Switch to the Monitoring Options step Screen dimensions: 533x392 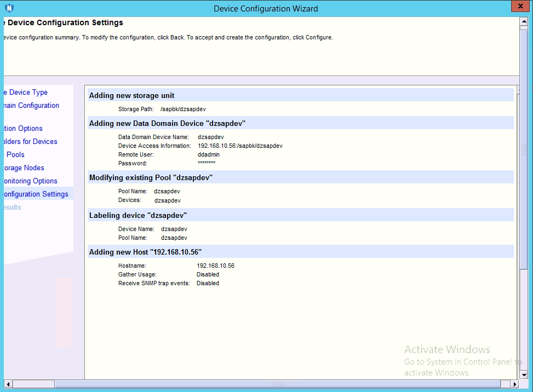tap(30, 181)
